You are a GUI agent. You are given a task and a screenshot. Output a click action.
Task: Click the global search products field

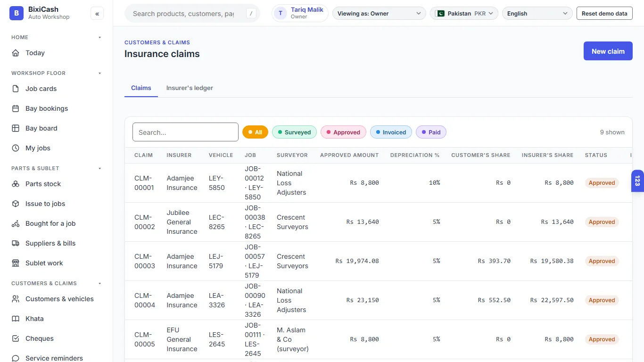coord(192,14)
